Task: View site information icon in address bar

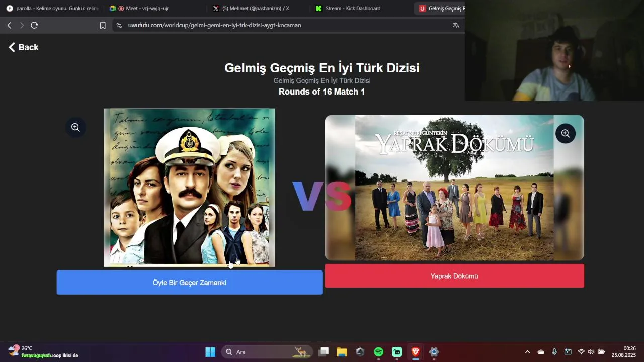Action: (x=119, y=25)
